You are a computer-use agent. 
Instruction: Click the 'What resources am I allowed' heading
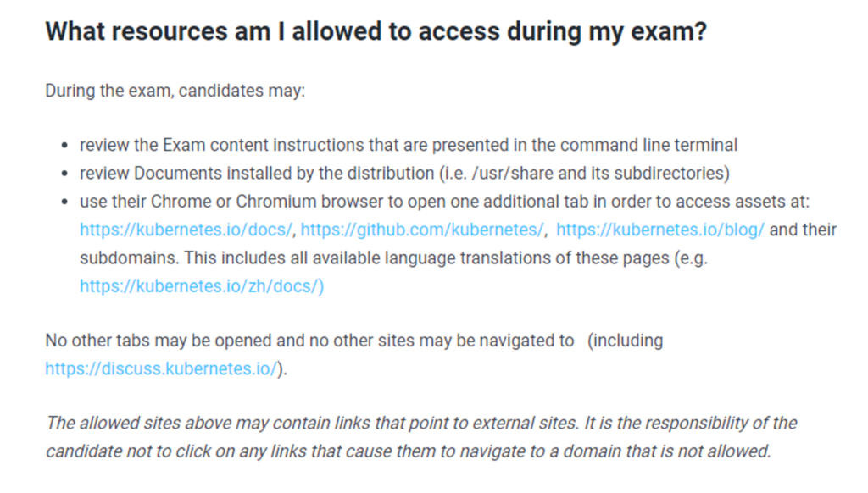(x=376, y=32)
